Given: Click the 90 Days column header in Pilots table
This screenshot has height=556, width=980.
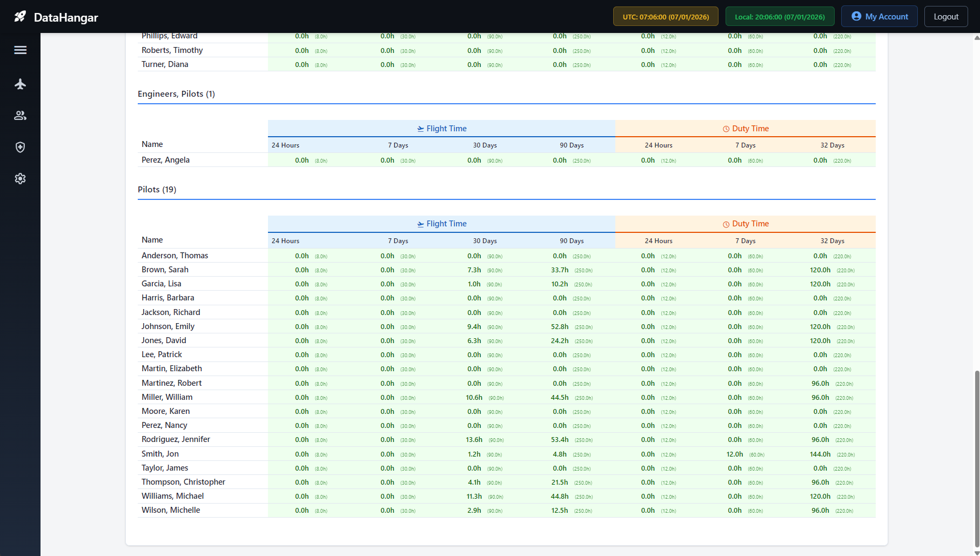Looking at the screenshot, I should pos(571,241).
